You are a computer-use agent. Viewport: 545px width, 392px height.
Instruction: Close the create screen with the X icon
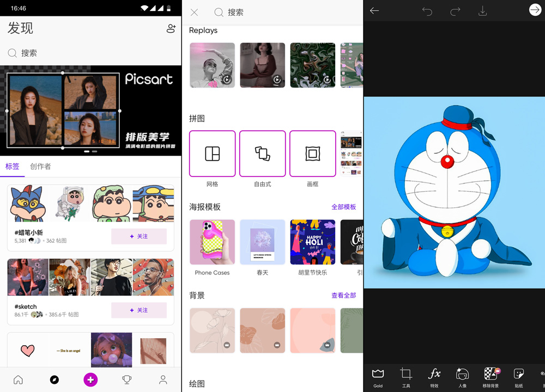tap(195, 13)
